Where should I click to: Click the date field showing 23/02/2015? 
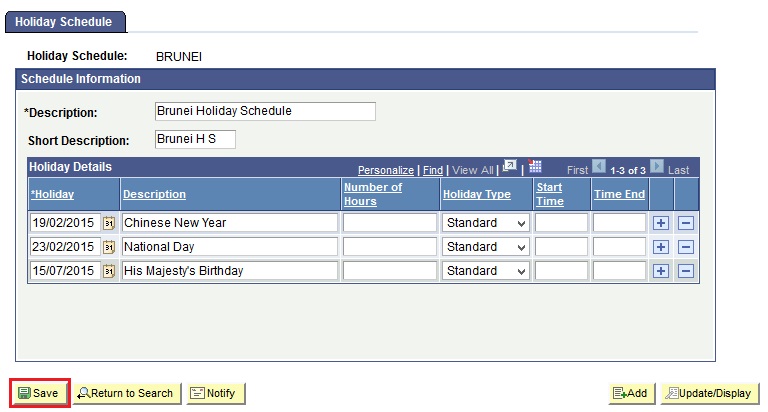(x=65, y=247)
